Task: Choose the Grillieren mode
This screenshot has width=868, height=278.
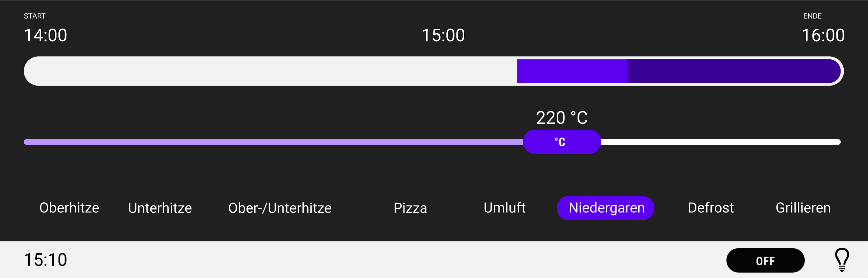Action: [803, 208]
